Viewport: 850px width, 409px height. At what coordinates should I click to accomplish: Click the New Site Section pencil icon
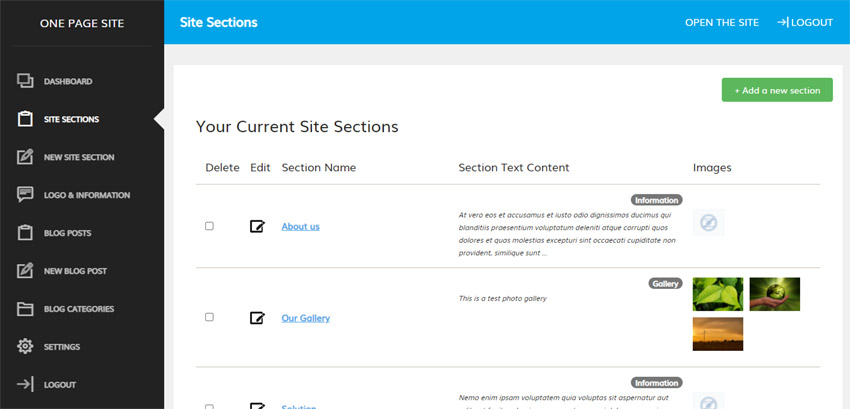pos(26,157)
